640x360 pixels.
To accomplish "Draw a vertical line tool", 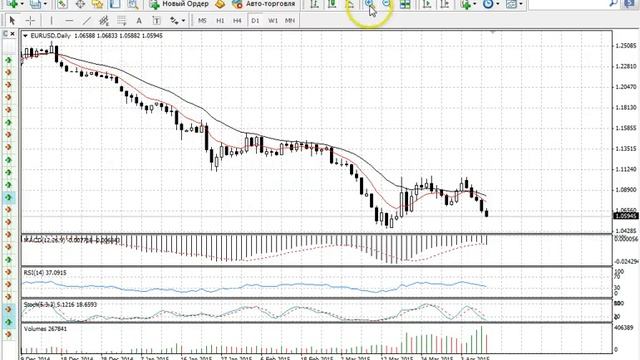I will (x=51, y=20).
